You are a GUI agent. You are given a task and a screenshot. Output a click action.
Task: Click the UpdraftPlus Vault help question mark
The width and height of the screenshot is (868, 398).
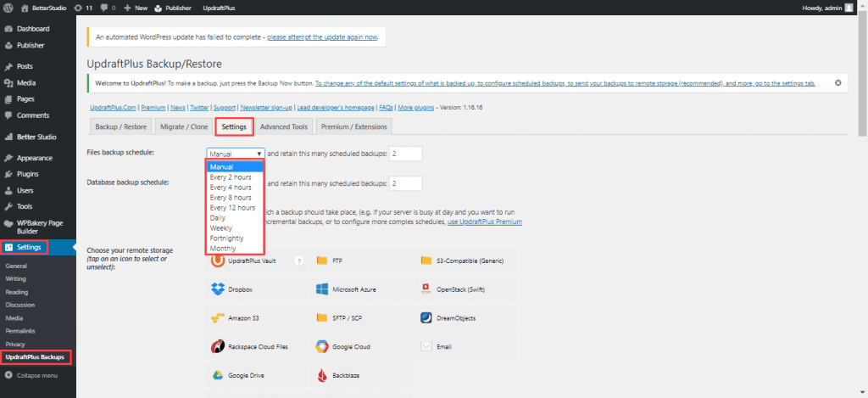coord(299,261)
